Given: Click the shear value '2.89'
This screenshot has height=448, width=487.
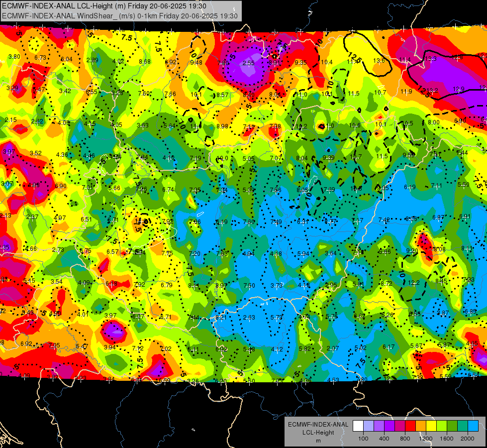Looking at the screenshot, I should pos(92,60).
